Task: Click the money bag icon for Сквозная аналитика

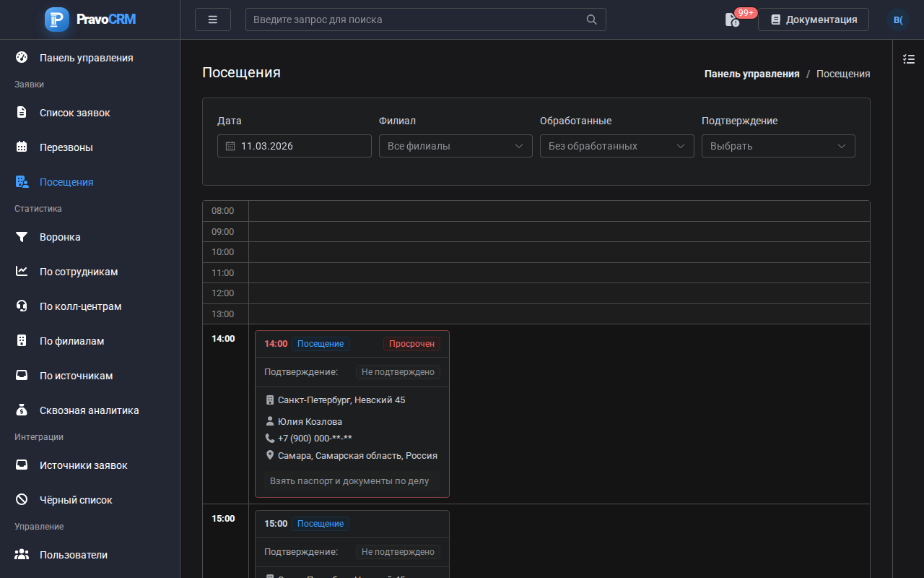Action: coord(22,410)
